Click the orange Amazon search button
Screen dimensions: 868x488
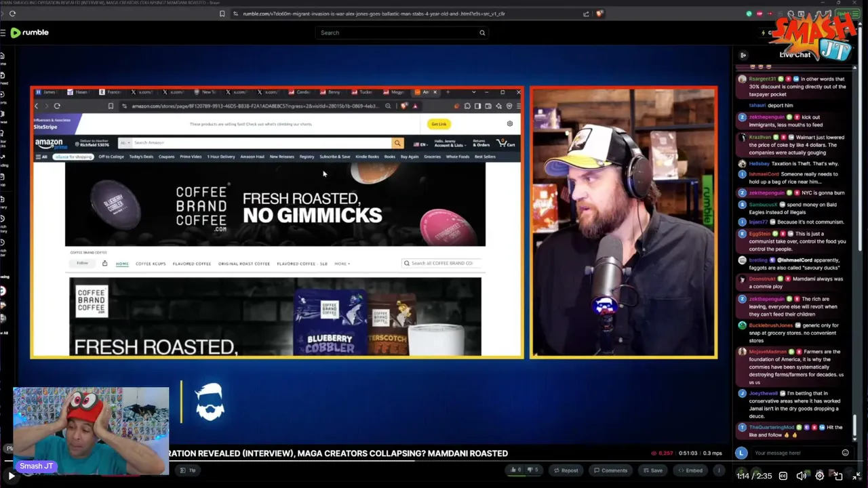(x=397, y=143)
